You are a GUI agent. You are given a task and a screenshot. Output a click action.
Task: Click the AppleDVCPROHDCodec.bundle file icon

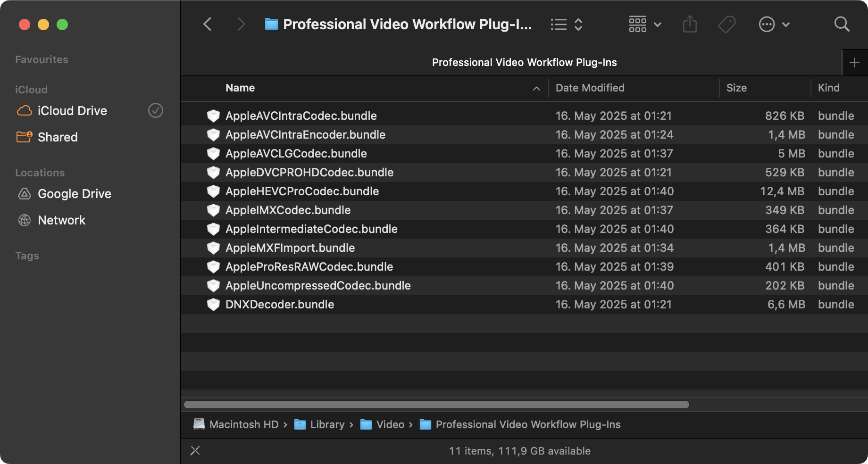point(213,172)
